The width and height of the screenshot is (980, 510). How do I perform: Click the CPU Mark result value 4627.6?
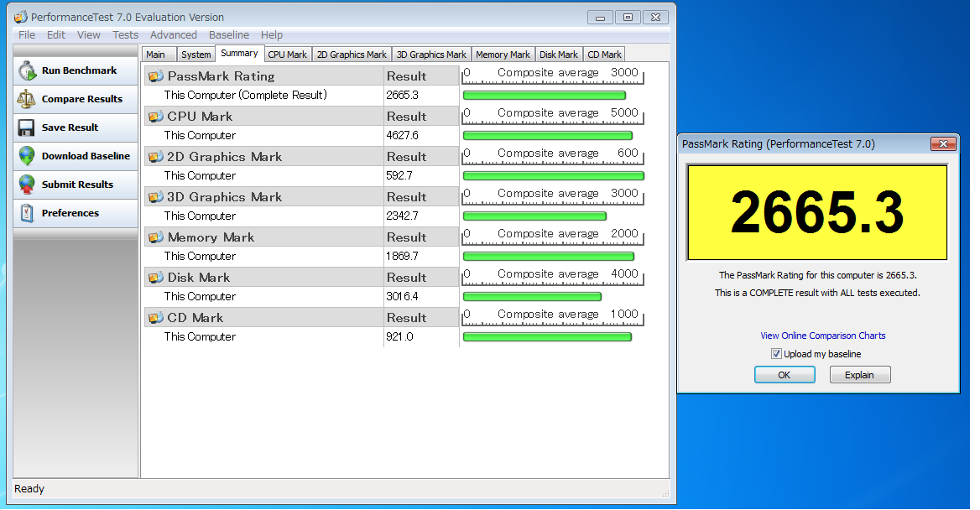click(x=402, y=136)
